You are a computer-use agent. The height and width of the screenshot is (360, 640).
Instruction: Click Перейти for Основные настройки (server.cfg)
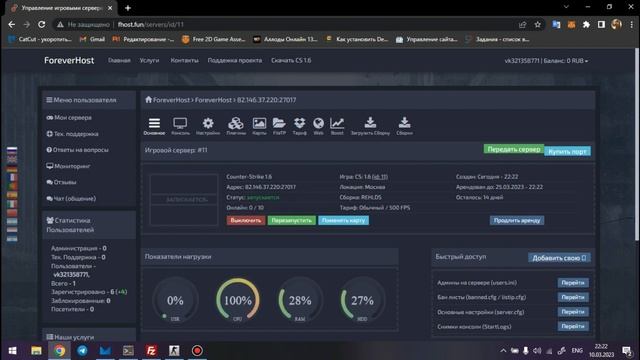click(573, 312)
